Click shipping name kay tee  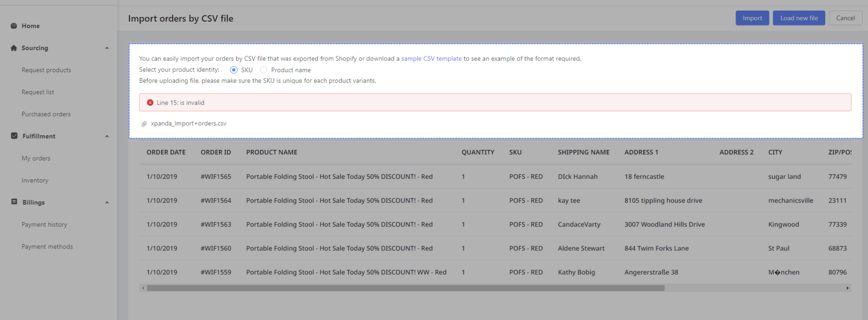pos(569,200)
